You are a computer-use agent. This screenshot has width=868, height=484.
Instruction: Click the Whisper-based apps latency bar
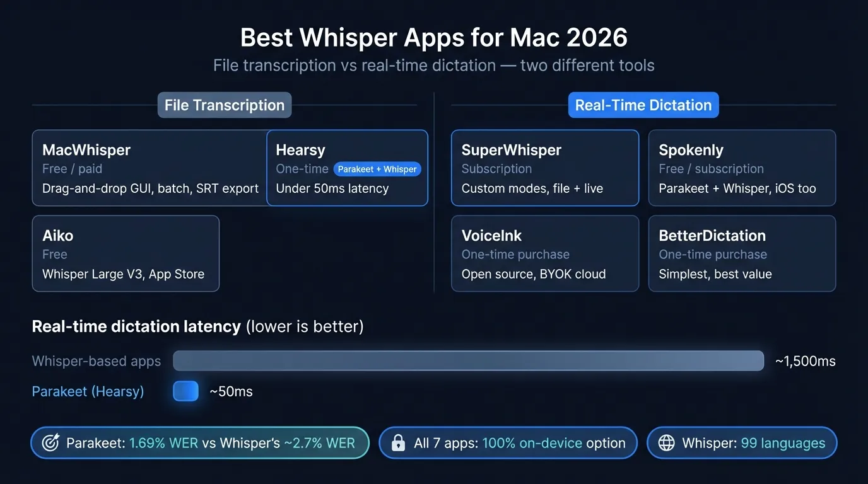pyautogui.click(x=468, y=360)
